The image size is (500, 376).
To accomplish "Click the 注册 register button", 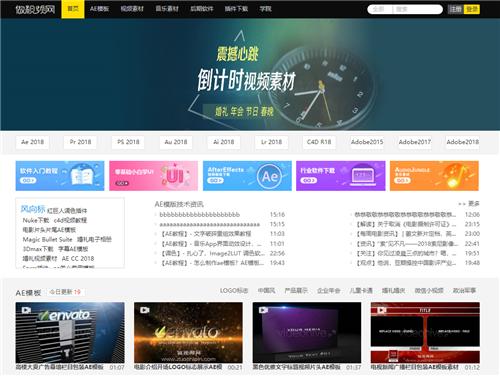I will tap(456, 9).
